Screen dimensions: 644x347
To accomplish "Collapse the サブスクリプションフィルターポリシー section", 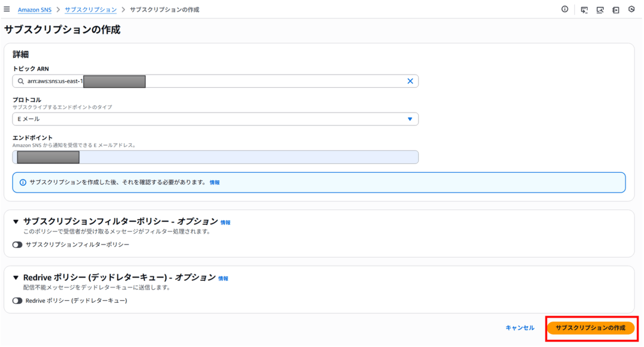I will pyautogui.click(x=16, y=222).
